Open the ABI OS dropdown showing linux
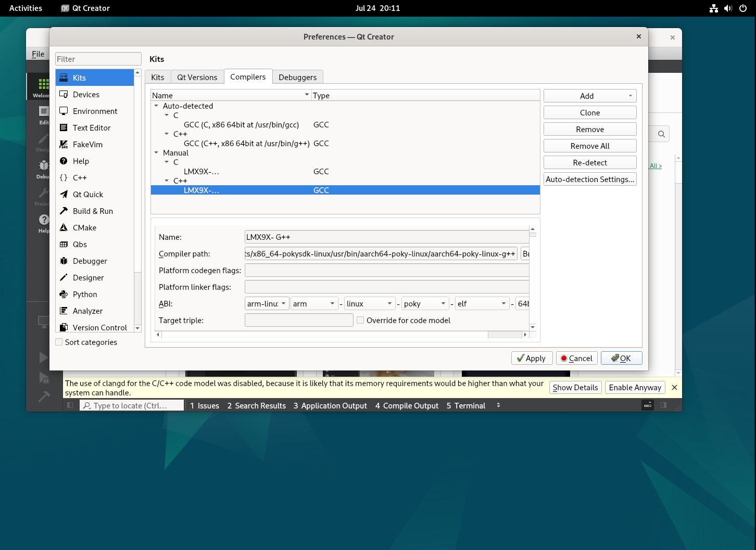756x550 pixels. click(371, 303)
